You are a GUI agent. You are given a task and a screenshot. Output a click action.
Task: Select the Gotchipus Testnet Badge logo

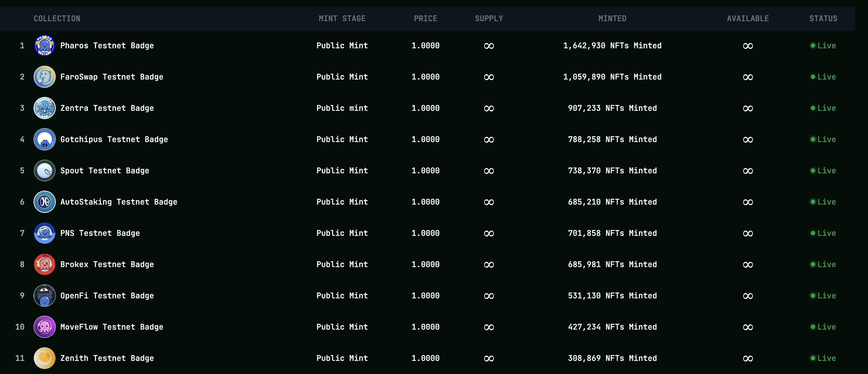[x=44, y=140]
